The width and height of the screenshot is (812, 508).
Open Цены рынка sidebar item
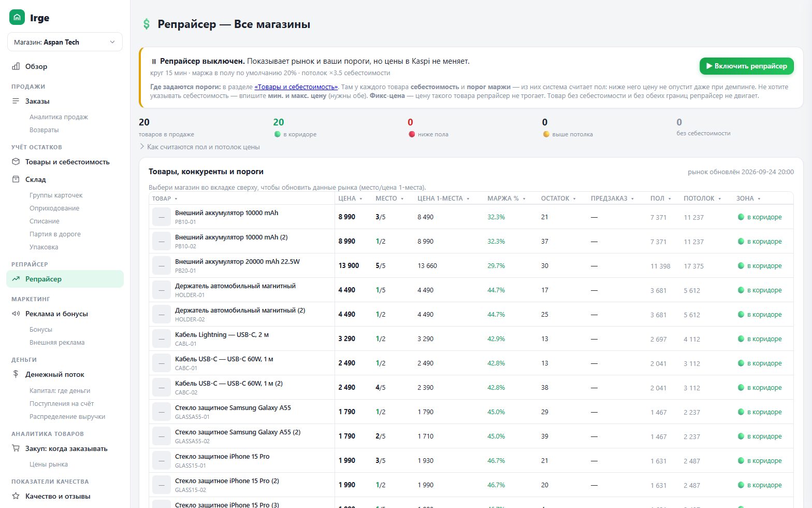(49, 464)
